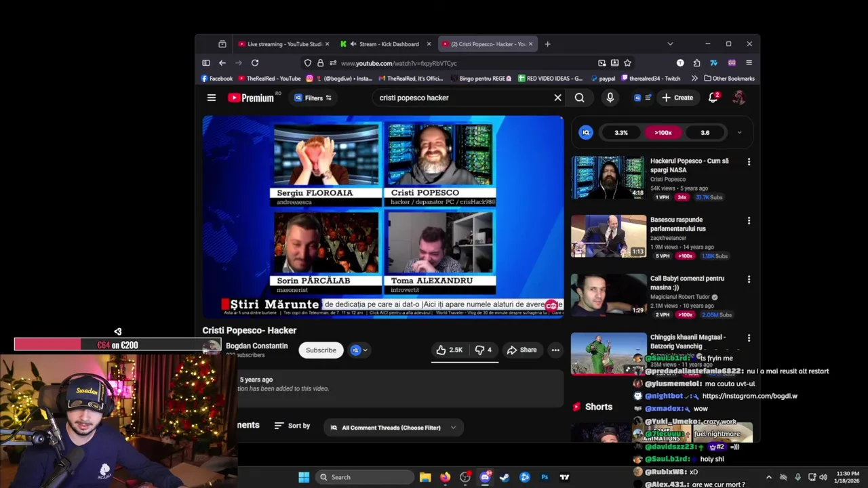Expand the vidIQ stats bar chevron

point(739,133)
